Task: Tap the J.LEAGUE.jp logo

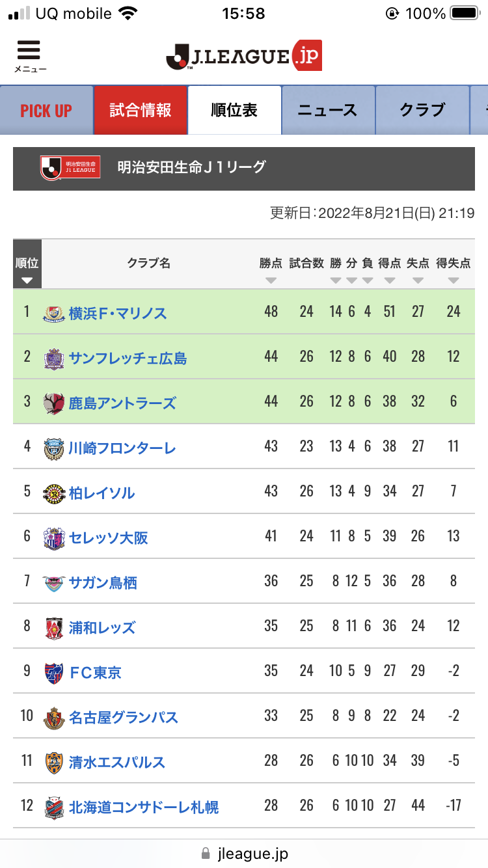Action: [x=244, y=56]
